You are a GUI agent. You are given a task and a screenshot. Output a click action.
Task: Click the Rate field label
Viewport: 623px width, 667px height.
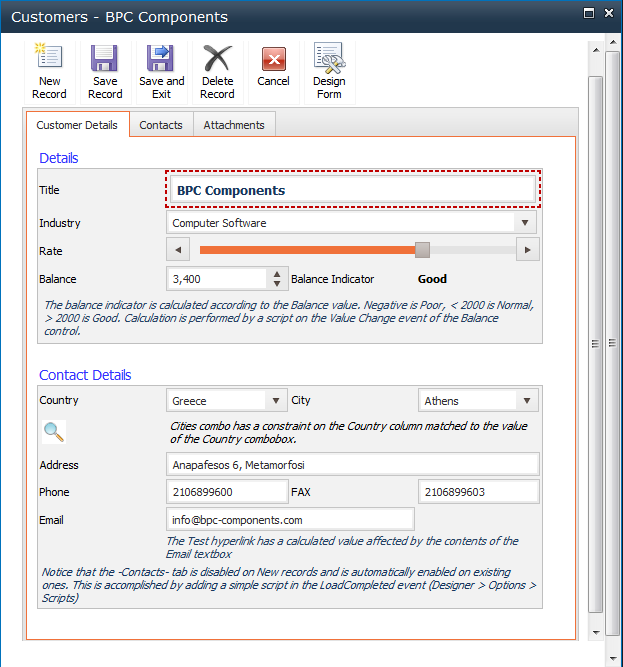tap(51, 251)
